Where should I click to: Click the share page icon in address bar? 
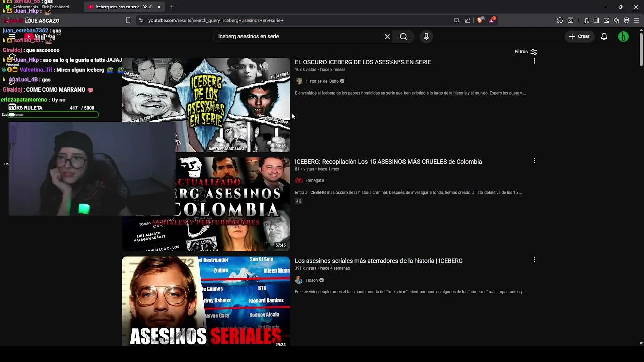pos(468,20)
